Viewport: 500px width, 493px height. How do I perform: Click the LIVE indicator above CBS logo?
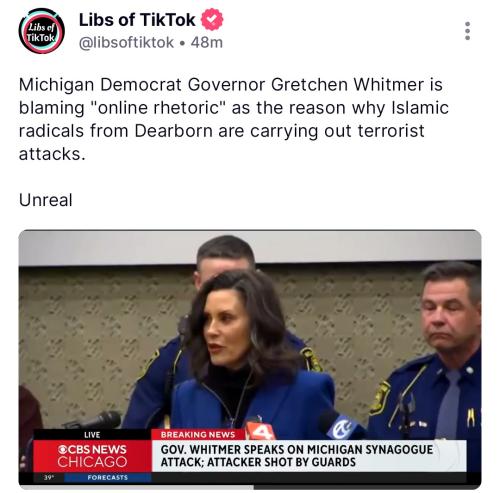pyautogui.click(x=92, y=435)
